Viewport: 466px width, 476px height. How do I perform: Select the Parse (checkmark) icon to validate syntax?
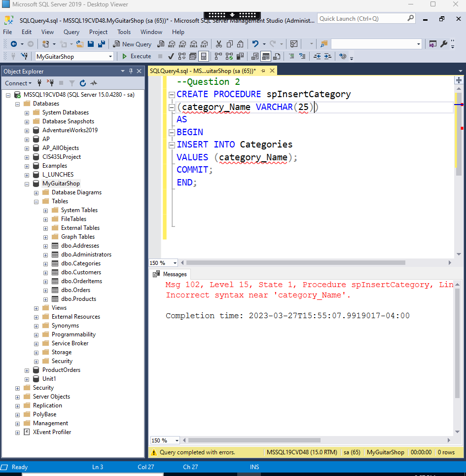pos(172,56)
